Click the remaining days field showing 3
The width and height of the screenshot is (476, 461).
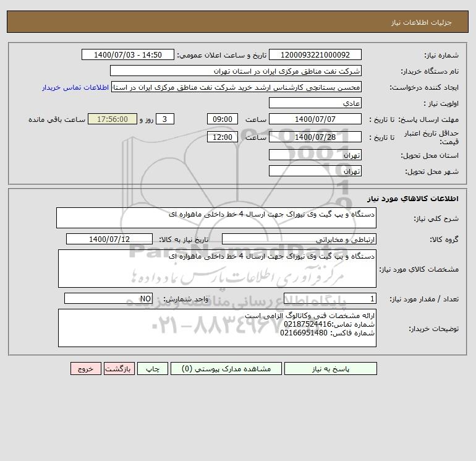click(x=165, y=119)
